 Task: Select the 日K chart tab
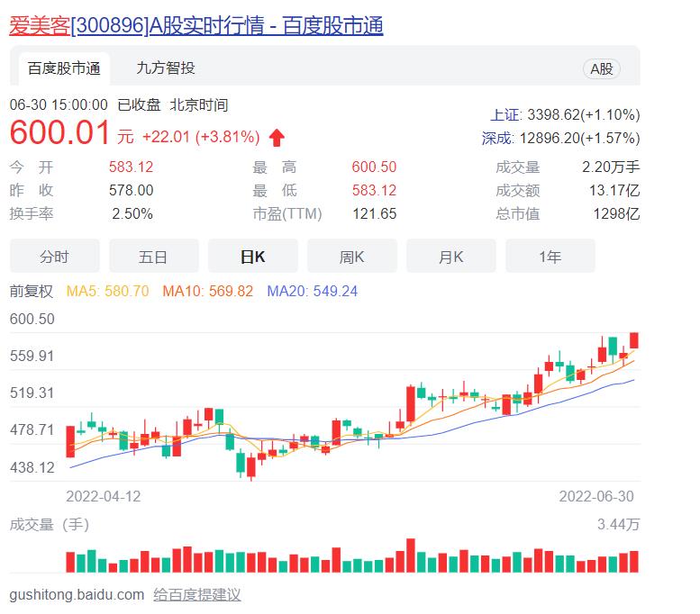252,257
